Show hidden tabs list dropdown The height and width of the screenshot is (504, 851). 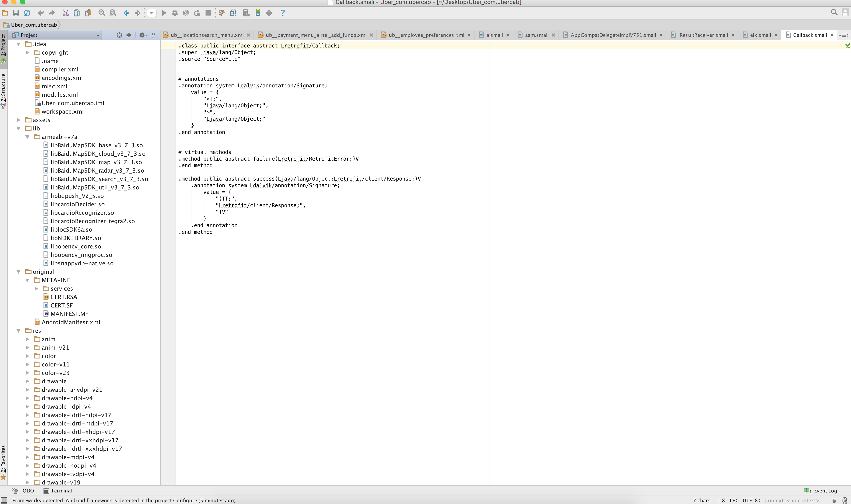coord(843,35)
